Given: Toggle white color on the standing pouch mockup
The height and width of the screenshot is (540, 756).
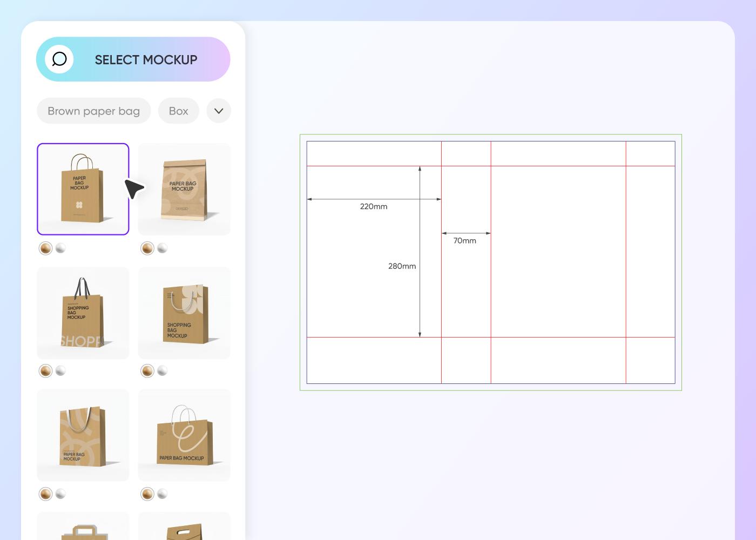Looking at the screenshot, I should [162, 248].
